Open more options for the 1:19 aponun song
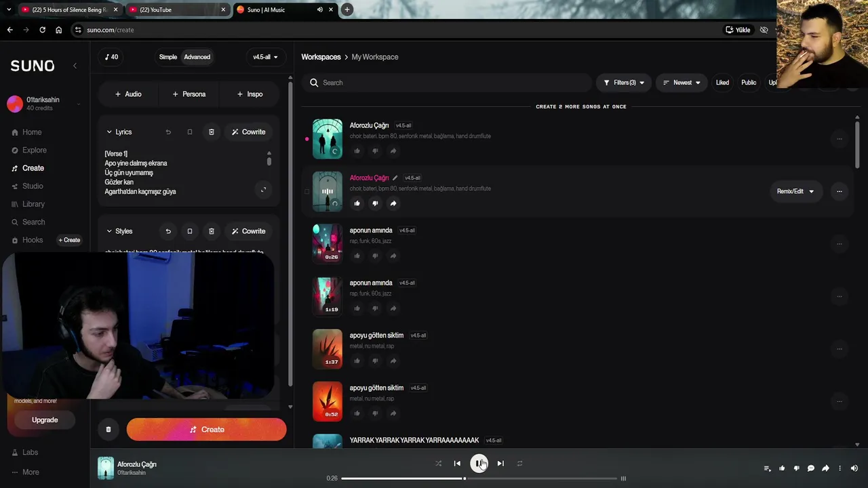868x488 pixels. 839,296
